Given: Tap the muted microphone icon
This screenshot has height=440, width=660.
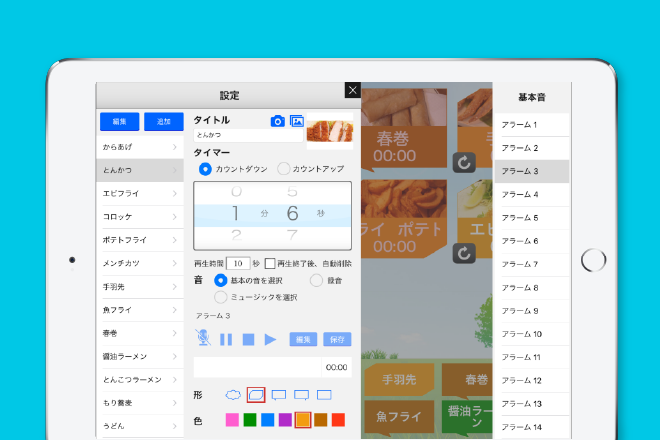Looking at the screenshot, I should [x=204, y=339].
